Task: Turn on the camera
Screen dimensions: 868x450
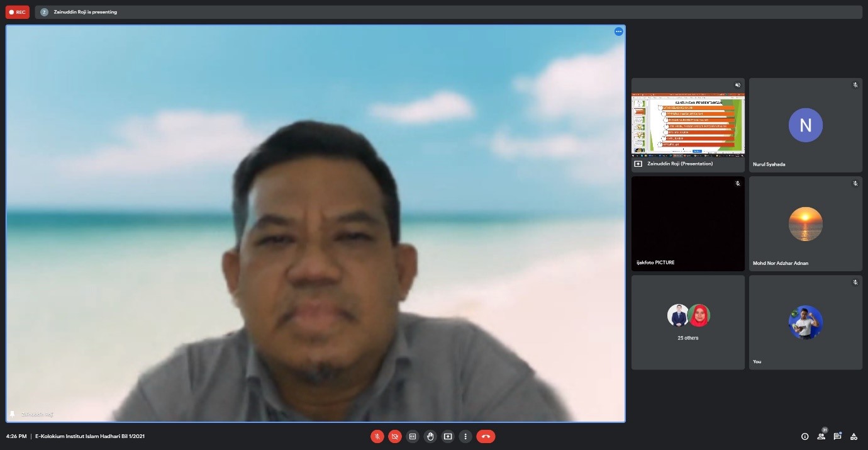Action: pos(395,436)
